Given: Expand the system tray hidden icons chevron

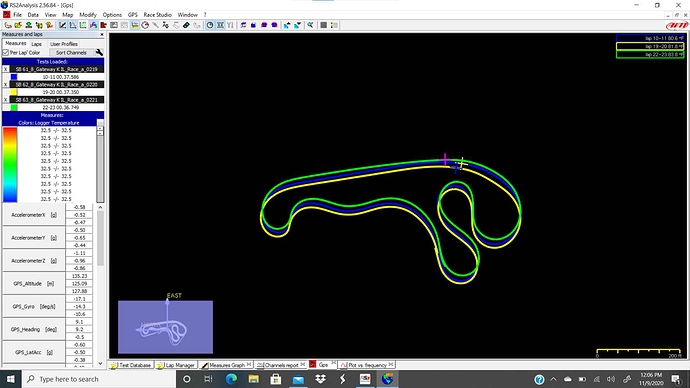Looking at the screenshot, I should (x=553, y=379).
